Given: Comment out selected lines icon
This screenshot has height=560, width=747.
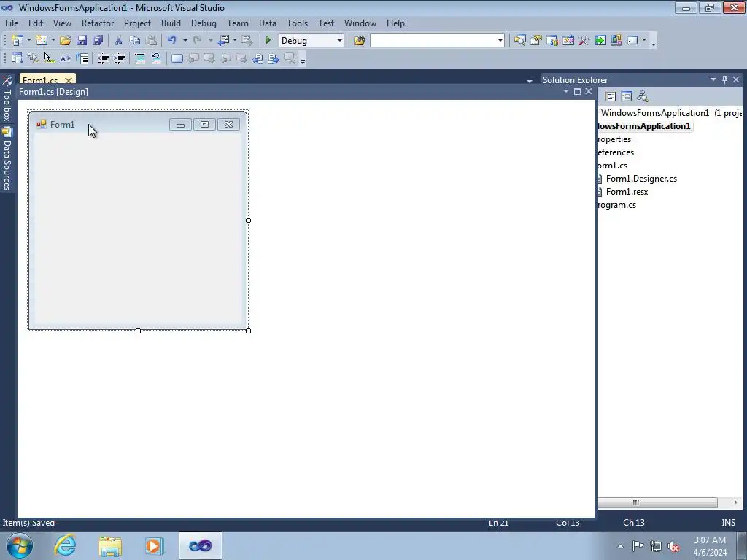Looking at the screenshot, I should tap(140, 58).
